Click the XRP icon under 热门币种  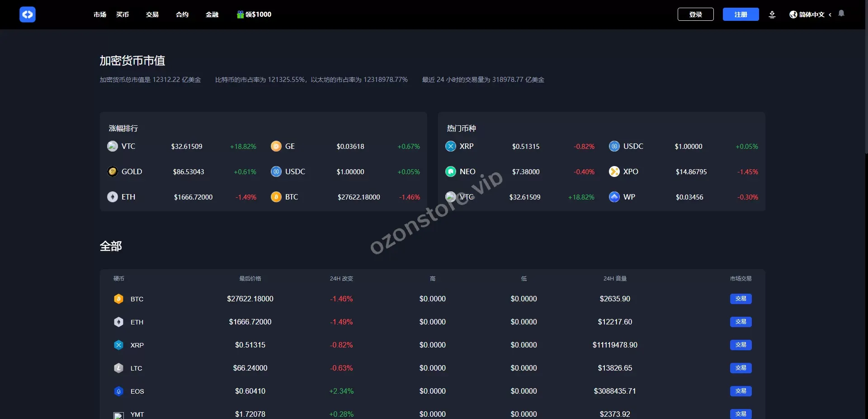tap(451, 146)
